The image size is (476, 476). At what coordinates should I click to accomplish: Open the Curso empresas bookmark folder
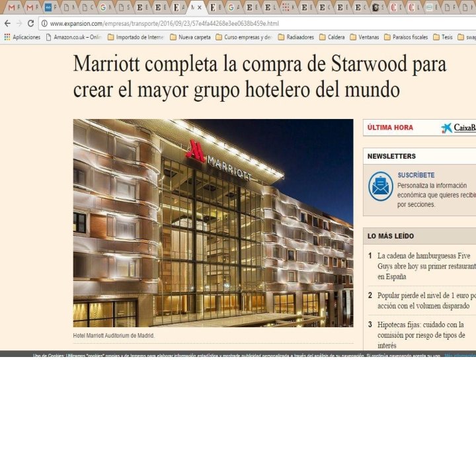[x=244, y=37]
